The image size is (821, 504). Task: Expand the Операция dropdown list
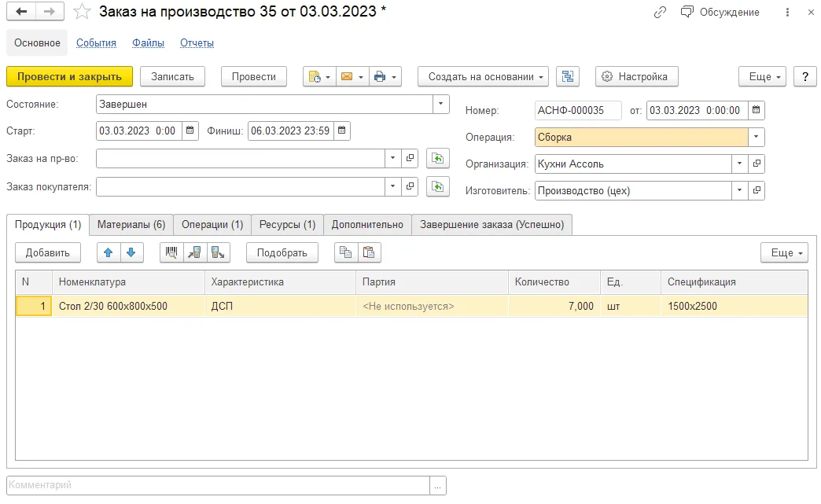(x=756, y=137)
